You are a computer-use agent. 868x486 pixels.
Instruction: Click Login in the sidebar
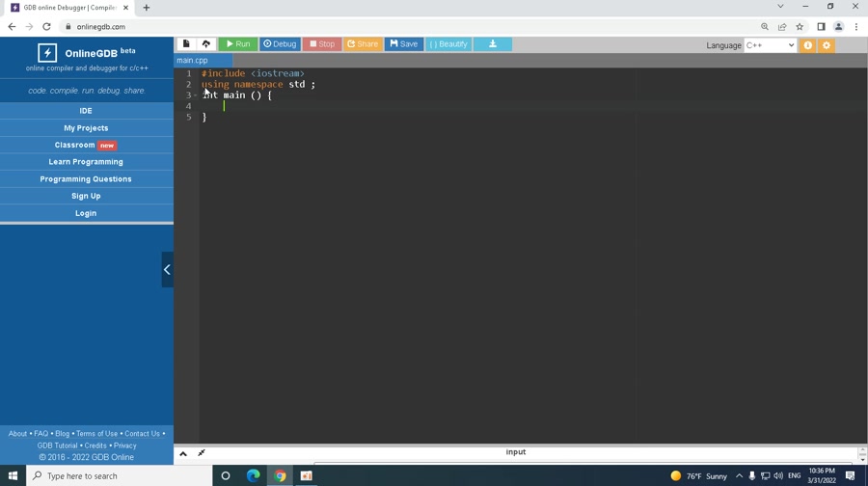click(86, 213)
